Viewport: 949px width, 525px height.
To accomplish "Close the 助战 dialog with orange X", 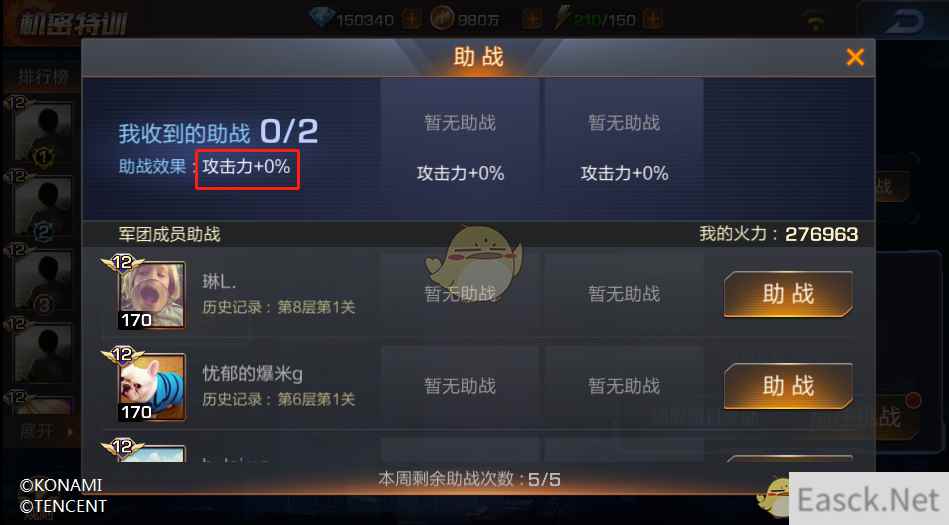I will click(855, 57).
